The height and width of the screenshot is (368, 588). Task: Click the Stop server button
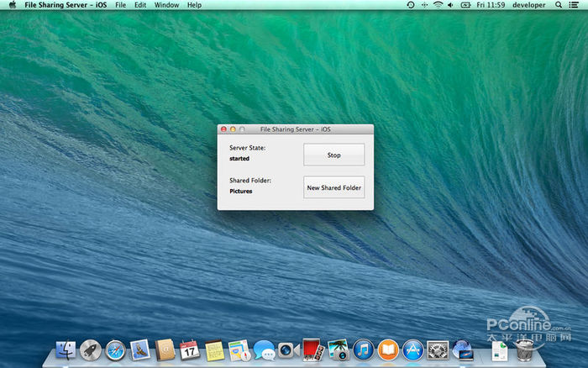point(333,155)
